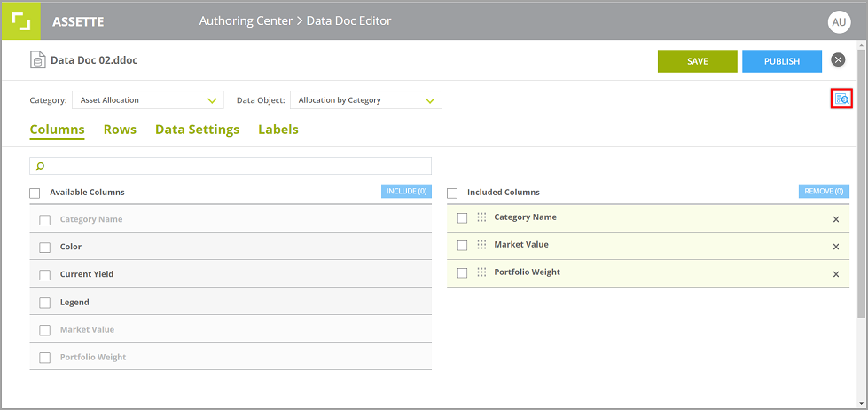
Task: Click the data preview icon
Action: [x=842, y=99]
